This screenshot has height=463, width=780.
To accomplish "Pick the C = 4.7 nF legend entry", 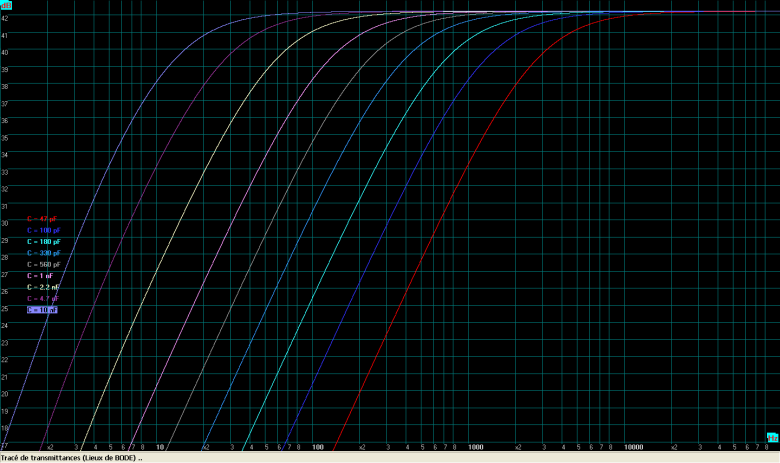I will (43, 298).
